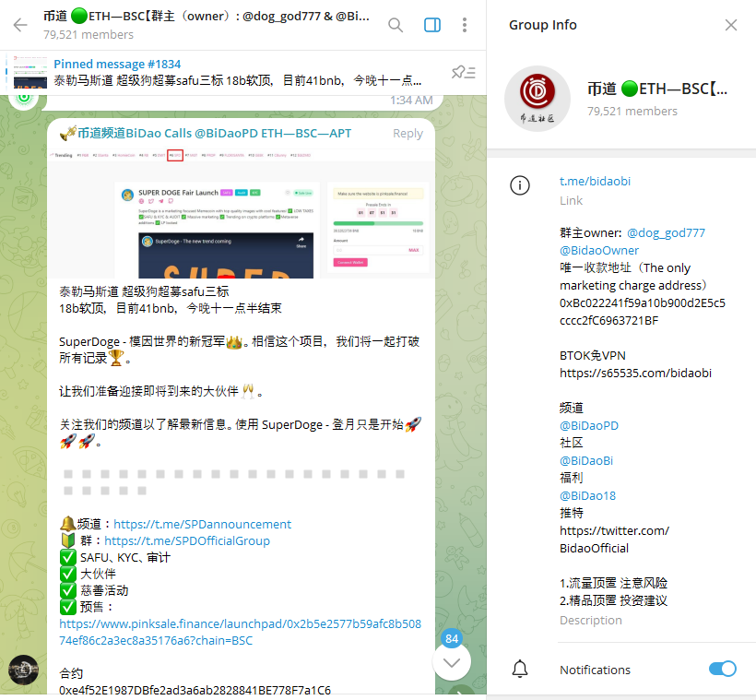Click the notification bell icon
This screenshot has width=756, height=700.
pyautogui.click(x=520, y=669)
